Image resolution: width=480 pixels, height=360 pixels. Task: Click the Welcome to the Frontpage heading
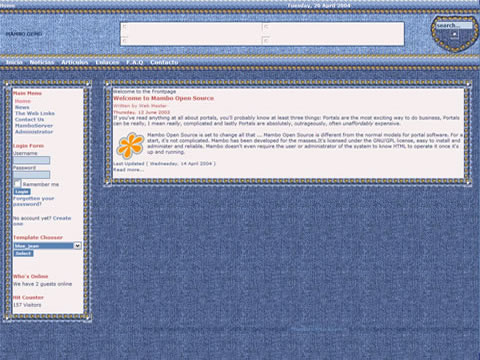click(x=145, y=91)
